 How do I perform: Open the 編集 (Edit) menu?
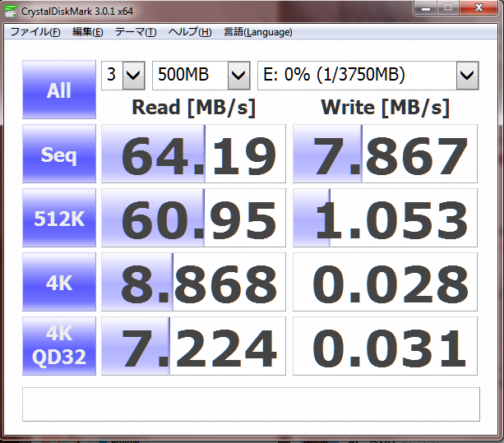point(87,32)
